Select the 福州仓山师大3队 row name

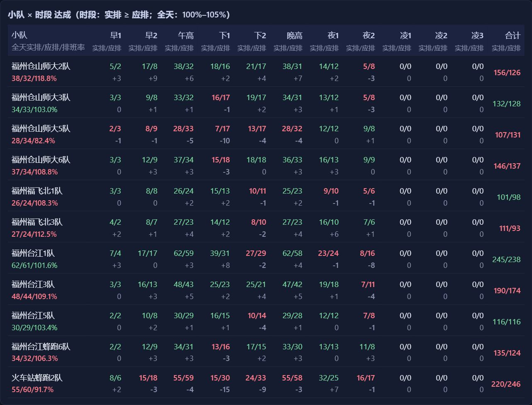coord(41,97)
